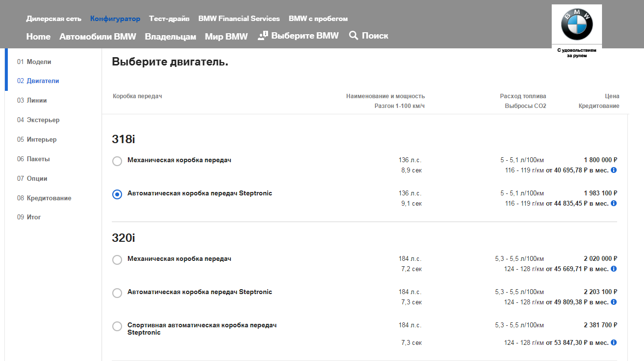Go to step 05 Интерьер
This screenshot has height=361, width=644.
pos(37,140)
